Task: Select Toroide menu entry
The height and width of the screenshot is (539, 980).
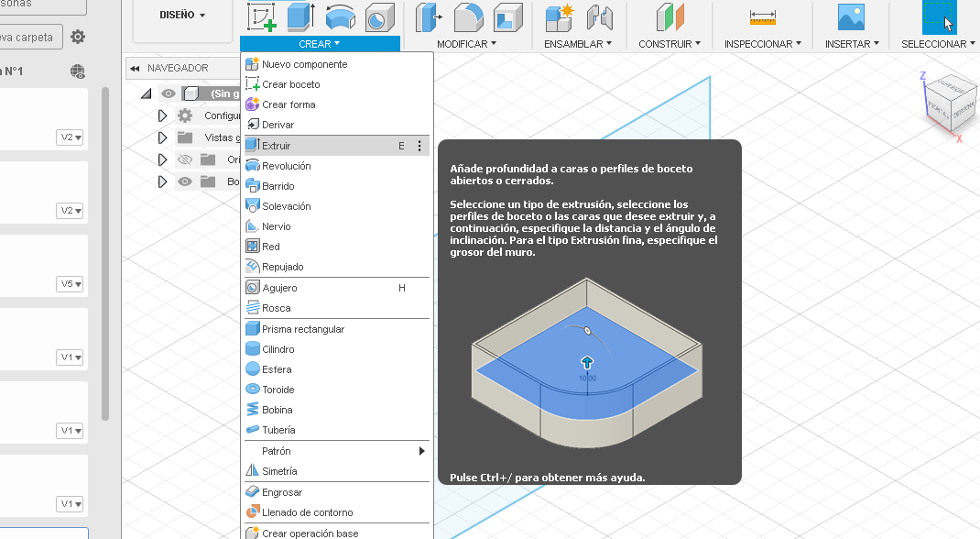Action: click(336, 390)
